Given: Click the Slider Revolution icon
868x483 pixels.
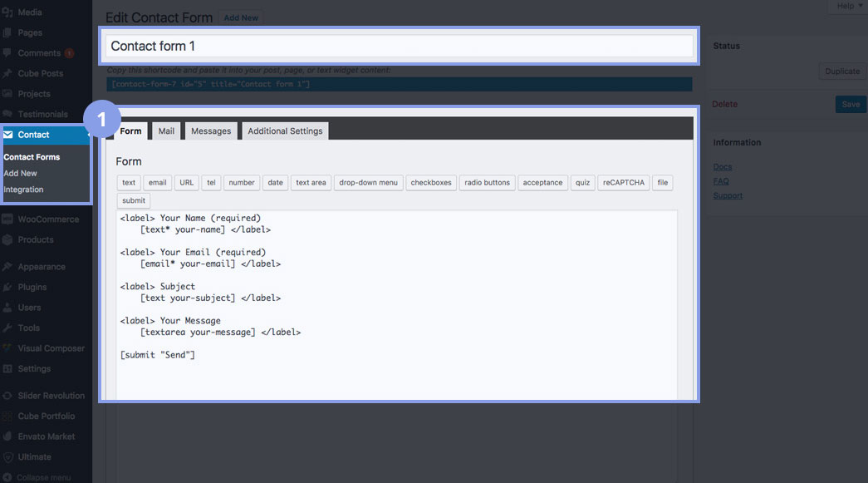Looking at the screenshot, I should pos(7,396).
